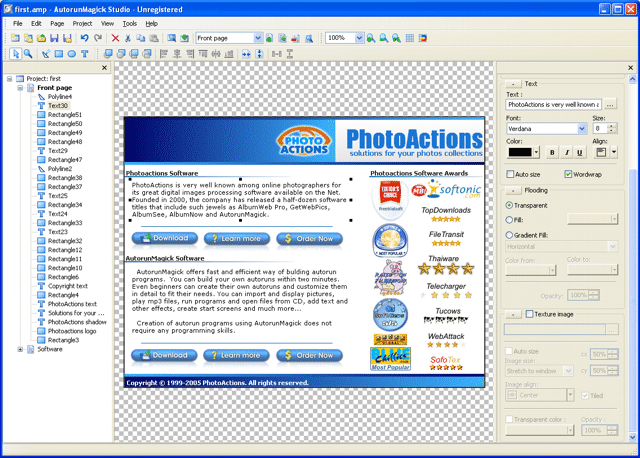Select Polyline4 in the project tree
This screenshot has width=640, height=458.
click(60, 97)
